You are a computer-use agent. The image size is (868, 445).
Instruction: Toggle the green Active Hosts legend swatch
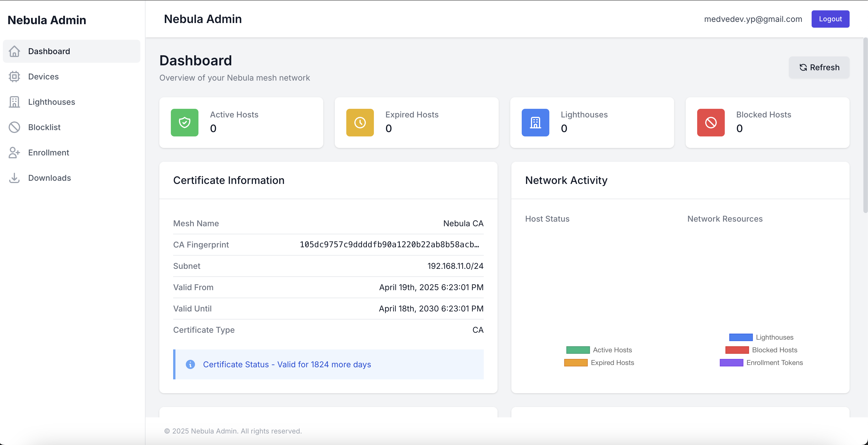(x=578, y=350)
